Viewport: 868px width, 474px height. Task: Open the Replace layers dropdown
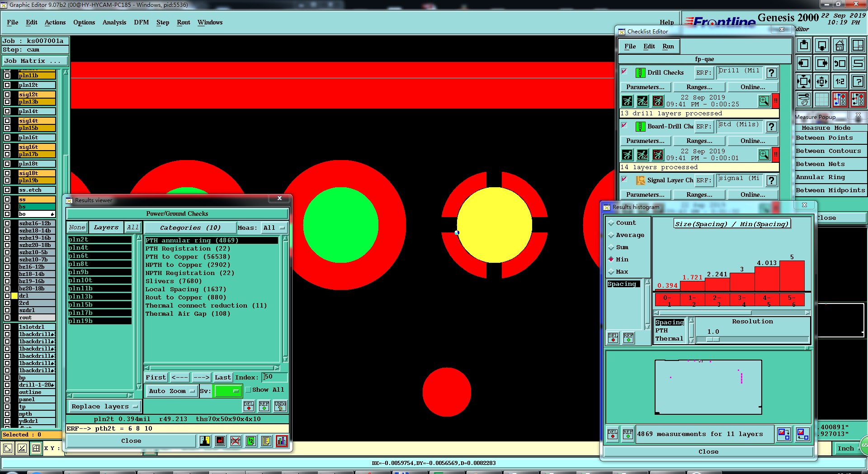[104, 406]
